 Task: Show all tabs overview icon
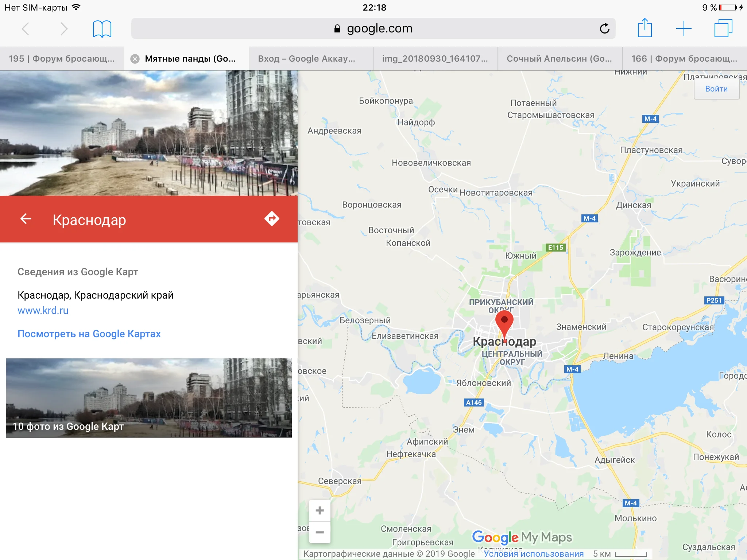click(x=723, y=28)
